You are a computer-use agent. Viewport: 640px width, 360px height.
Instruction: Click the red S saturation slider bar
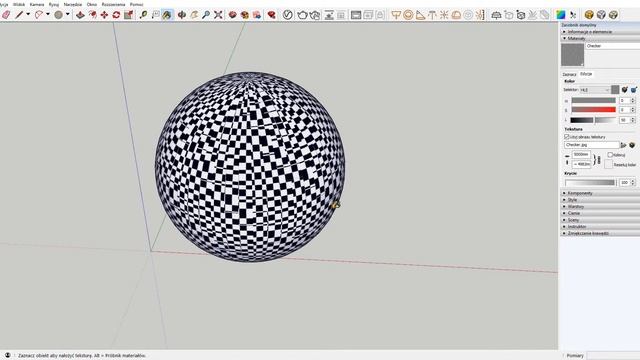(593, 110)
